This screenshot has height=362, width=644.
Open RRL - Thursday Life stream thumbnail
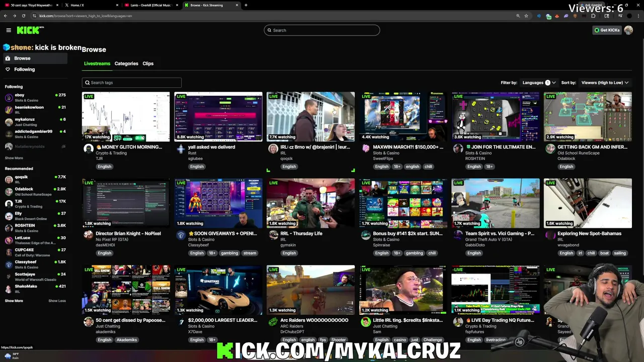tap(310, 203)
